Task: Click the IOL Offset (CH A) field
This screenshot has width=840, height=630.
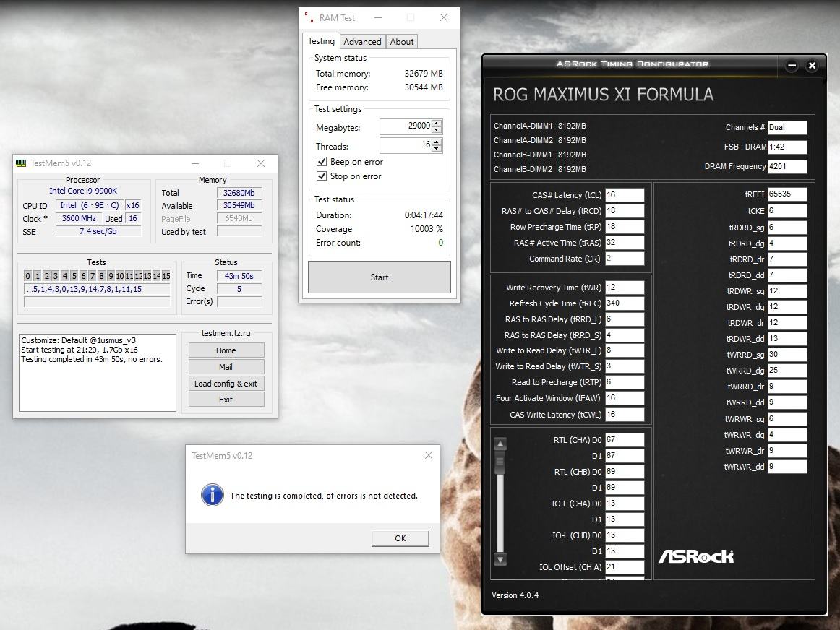Action: click(x=625, y=567)
